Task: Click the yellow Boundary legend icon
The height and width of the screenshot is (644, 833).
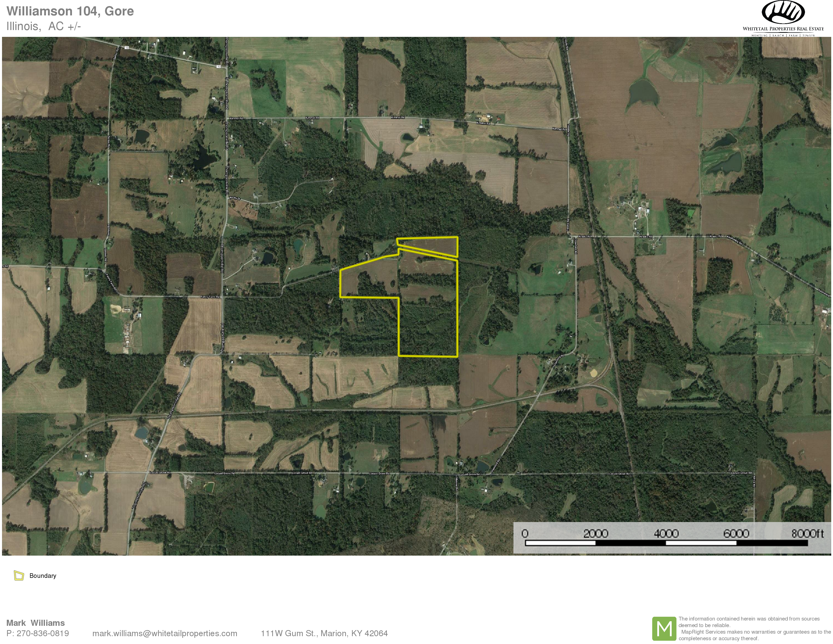Action: tap(19, 575)
